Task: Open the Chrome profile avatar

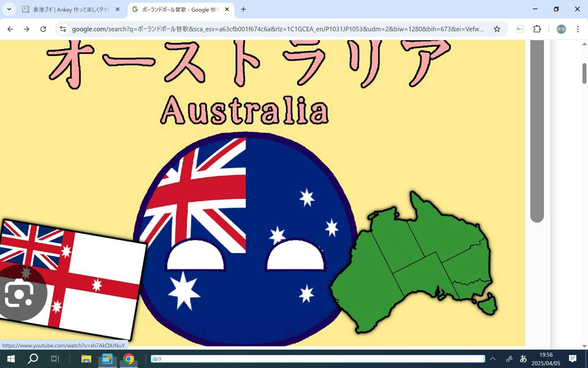Action: coord(561,29)
